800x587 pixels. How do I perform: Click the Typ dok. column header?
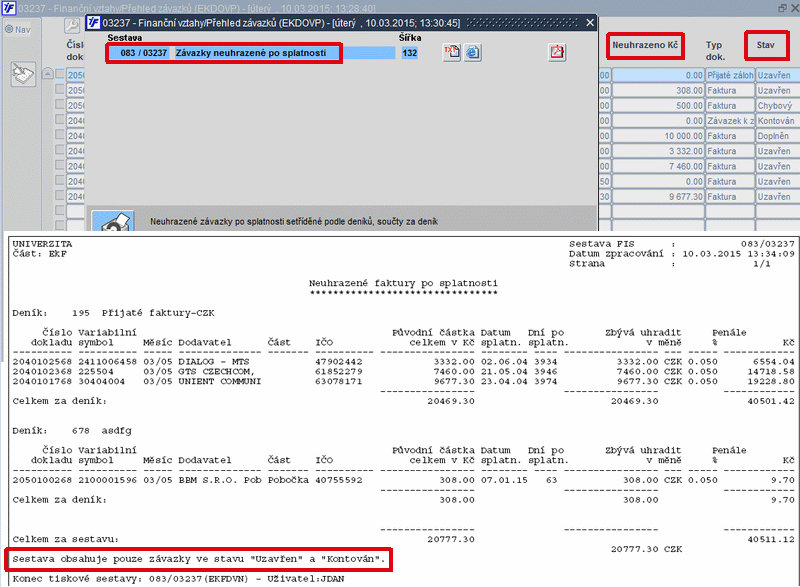[715, 50]
